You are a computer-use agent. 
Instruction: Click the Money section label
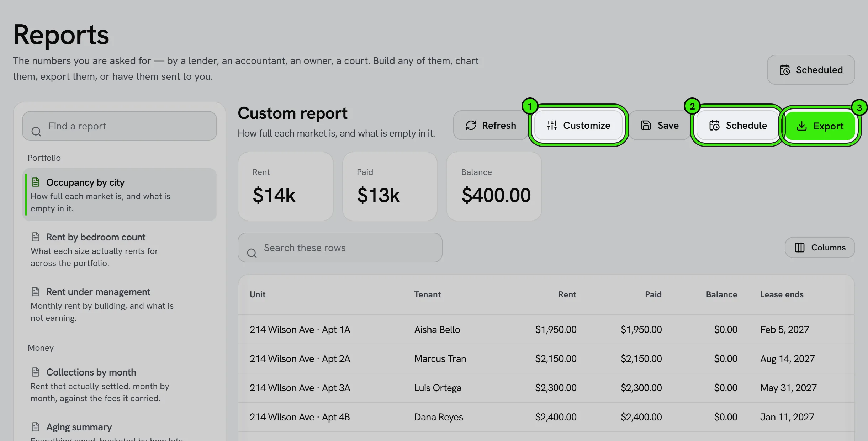click(41, 348)
